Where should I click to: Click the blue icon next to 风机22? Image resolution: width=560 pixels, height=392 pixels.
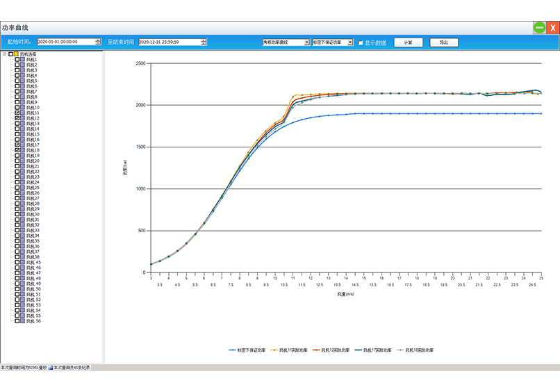(22, 172)
